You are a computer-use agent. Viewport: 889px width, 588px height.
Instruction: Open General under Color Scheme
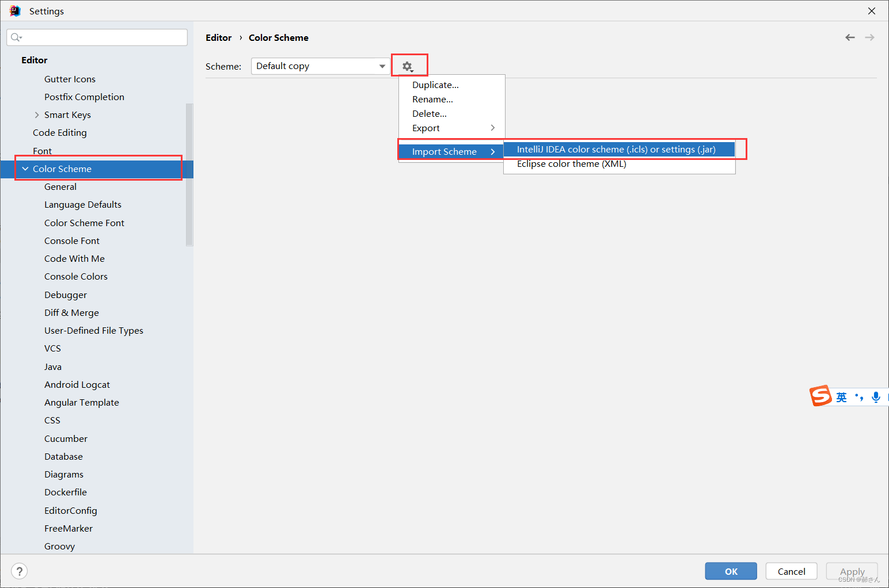click(x=60, y=186)
